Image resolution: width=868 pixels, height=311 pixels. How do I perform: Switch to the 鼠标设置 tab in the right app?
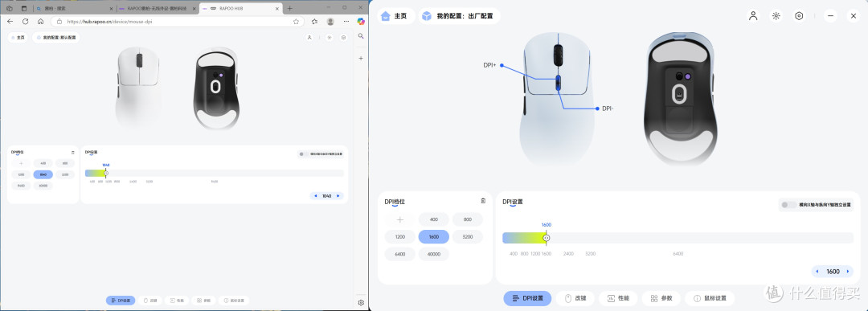pos(710,298)
